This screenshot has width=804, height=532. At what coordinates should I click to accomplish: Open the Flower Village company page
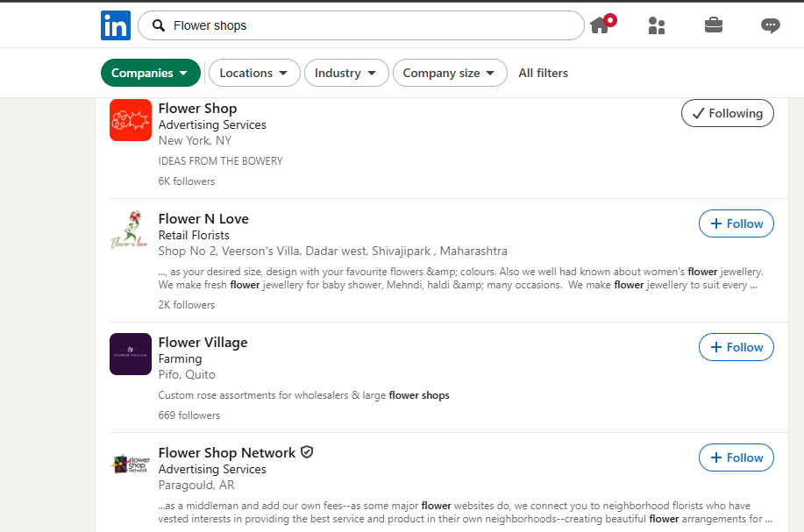click(203, 343)
